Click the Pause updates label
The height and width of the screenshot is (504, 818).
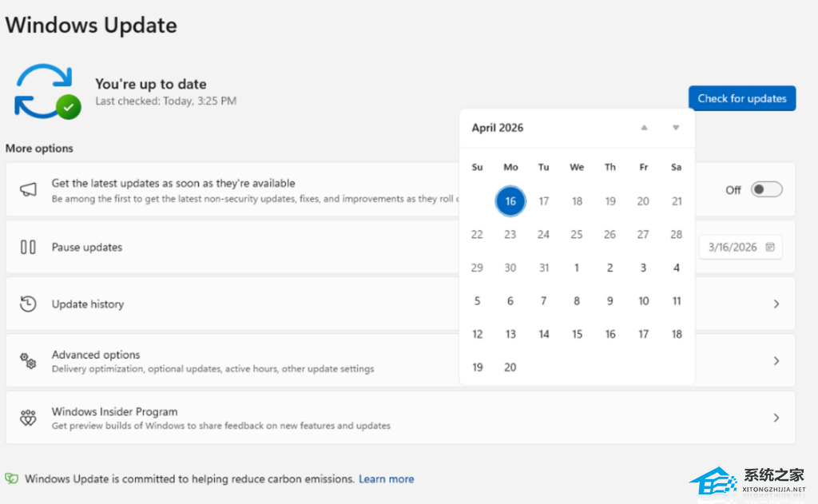point(86,248)
